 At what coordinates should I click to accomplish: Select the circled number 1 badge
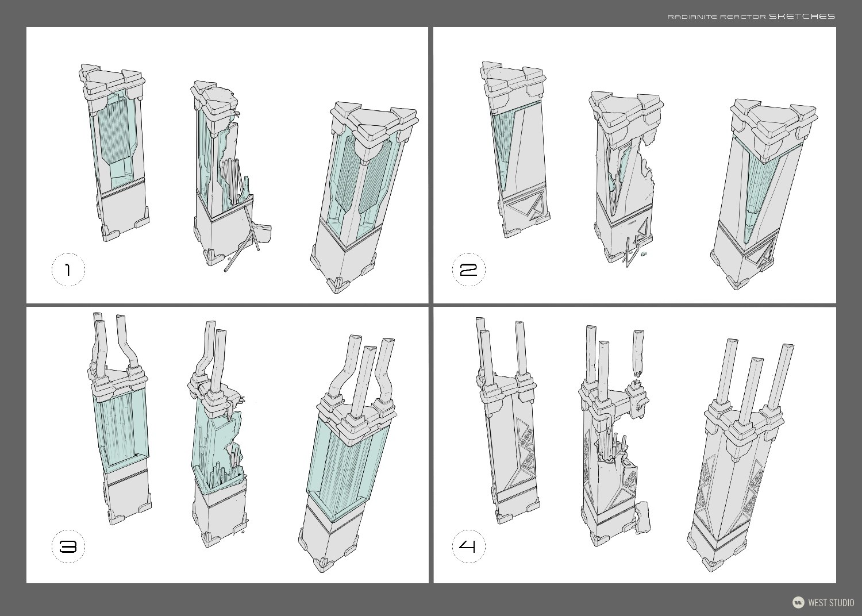[x=68, y=268]
